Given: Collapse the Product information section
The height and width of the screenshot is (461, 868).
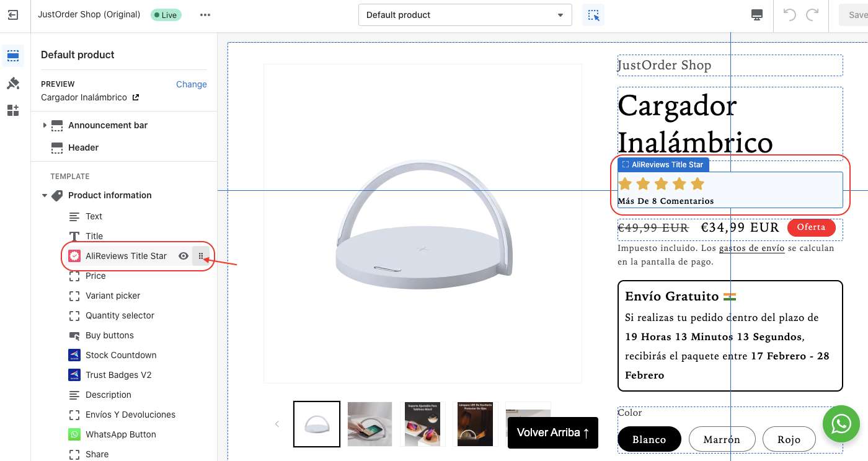Looking at the screenshot, I should click(45, 195).
